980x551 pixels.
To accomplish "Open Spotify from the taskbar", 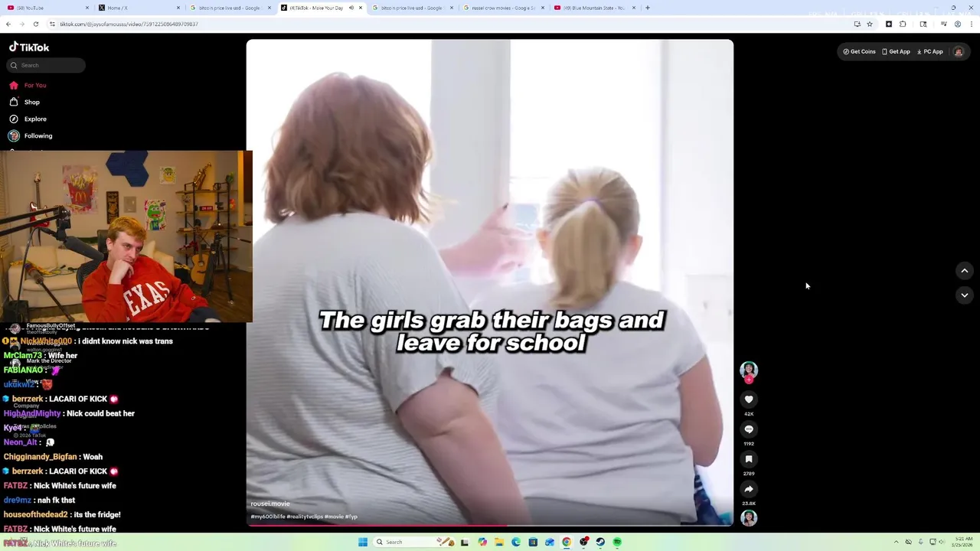I will 617,542.
